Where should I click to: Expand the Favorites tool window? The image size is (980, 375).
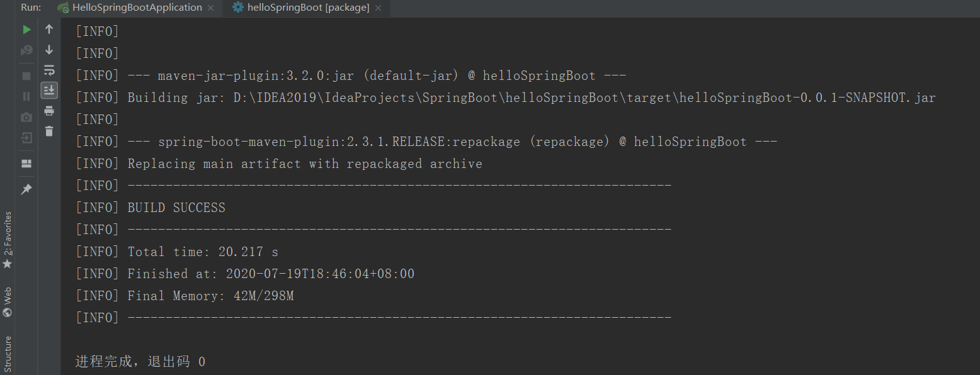(8, 239)
